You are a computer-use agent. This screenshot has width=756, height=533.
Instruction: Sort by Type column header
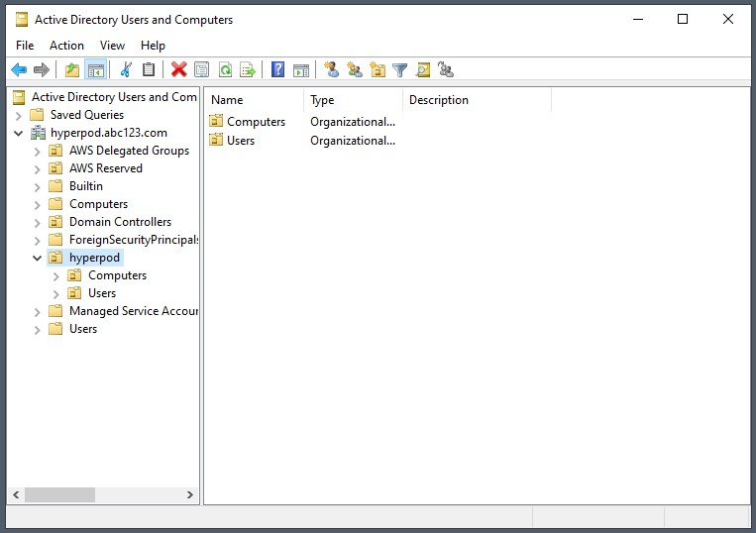354,100
